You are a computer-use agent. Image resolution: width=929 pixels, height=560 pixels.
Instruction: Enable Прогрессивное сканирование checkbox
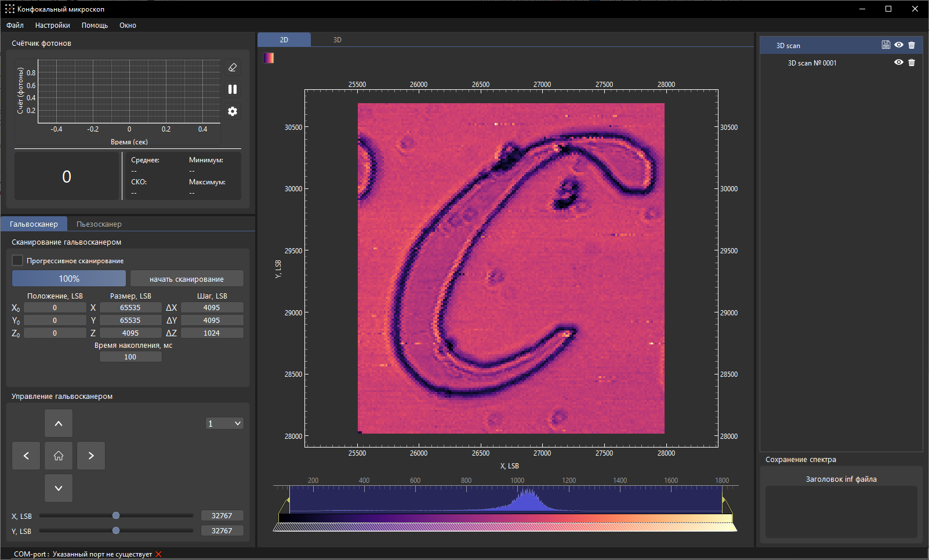tap(17, 260)
